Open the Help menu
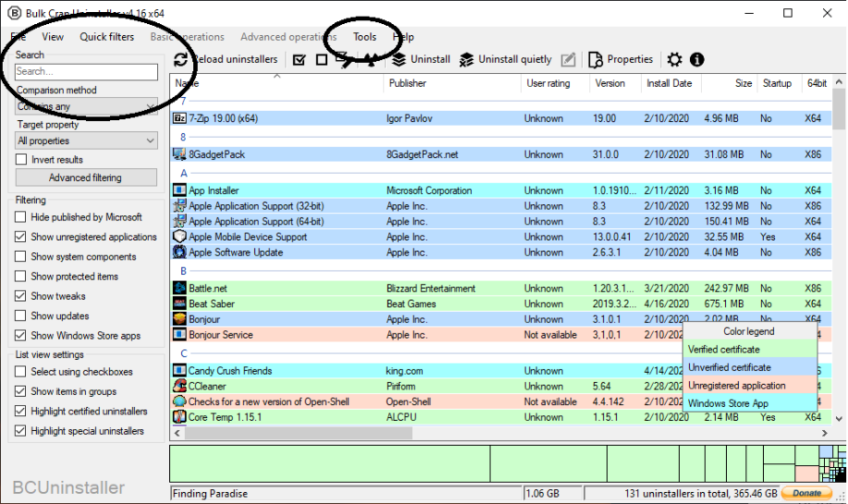848x504 pixels. [404, 37]
